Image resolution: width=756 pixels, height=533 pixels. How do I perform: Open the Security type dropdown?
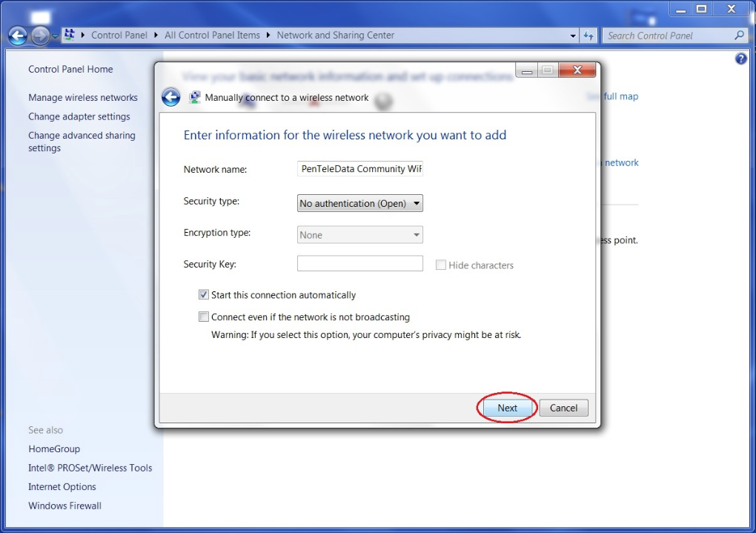tap(359, 203)
